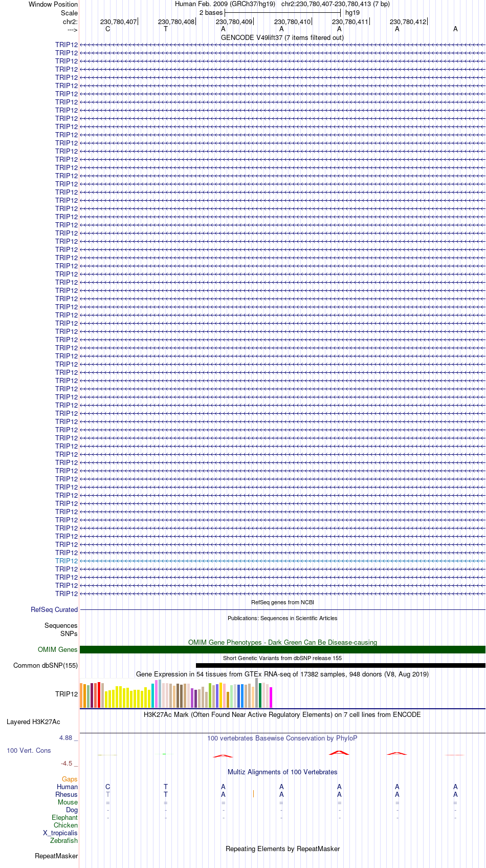Click the RepeatMasker side label
The height and width of the screenshot is (868, 486).
click(56, 856)
